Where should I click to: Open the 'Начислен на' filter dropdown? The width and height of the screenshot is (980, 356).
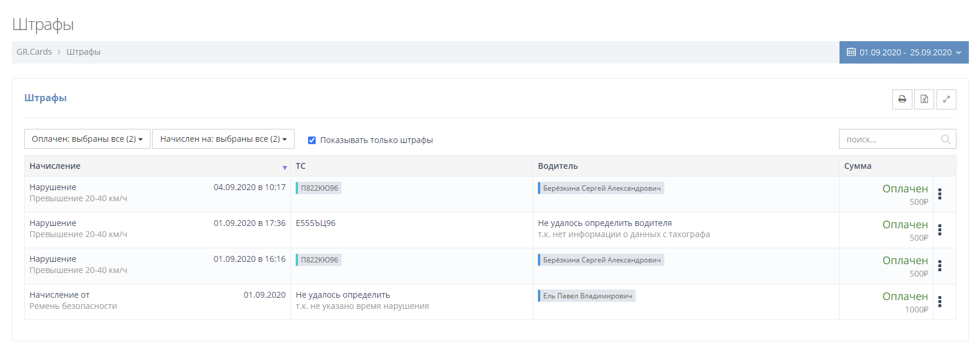pyautogui.click(x=223, y=139)
